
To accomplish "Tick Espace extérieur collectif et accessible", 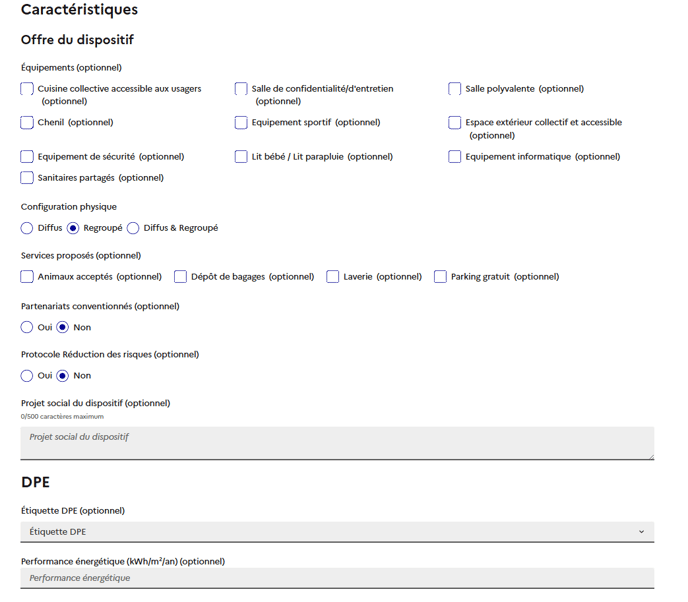I will (455, 123).
